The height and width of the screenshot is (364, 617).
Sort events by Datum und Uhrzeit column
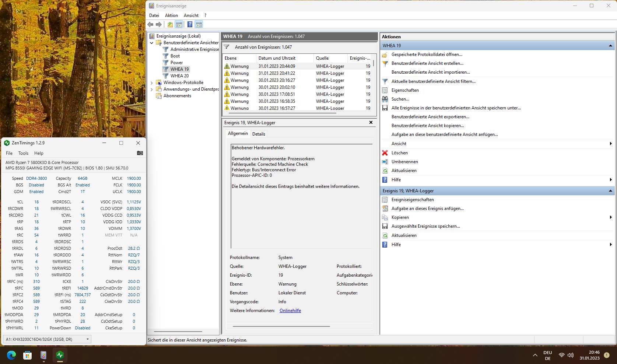point(285,58)
